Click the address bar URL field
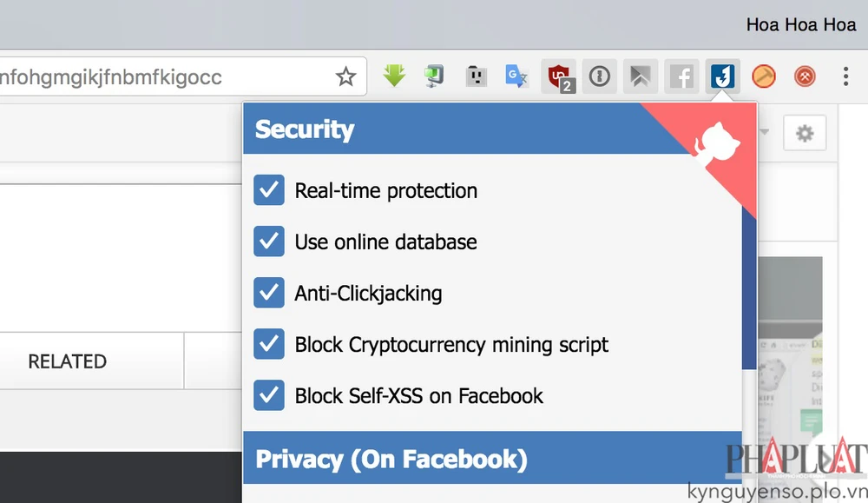 click(x=156, y=77)
